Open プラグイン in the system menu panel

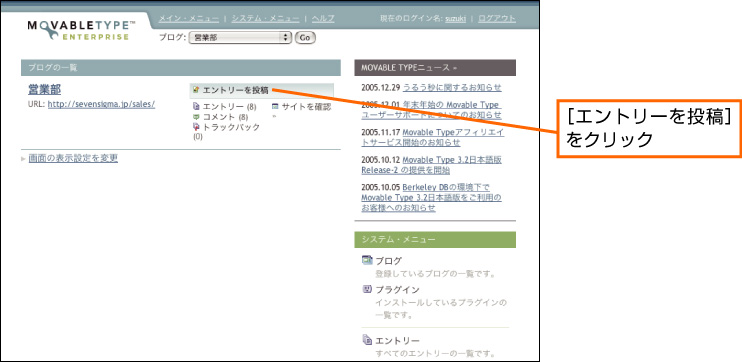click(x=398, y=290)
